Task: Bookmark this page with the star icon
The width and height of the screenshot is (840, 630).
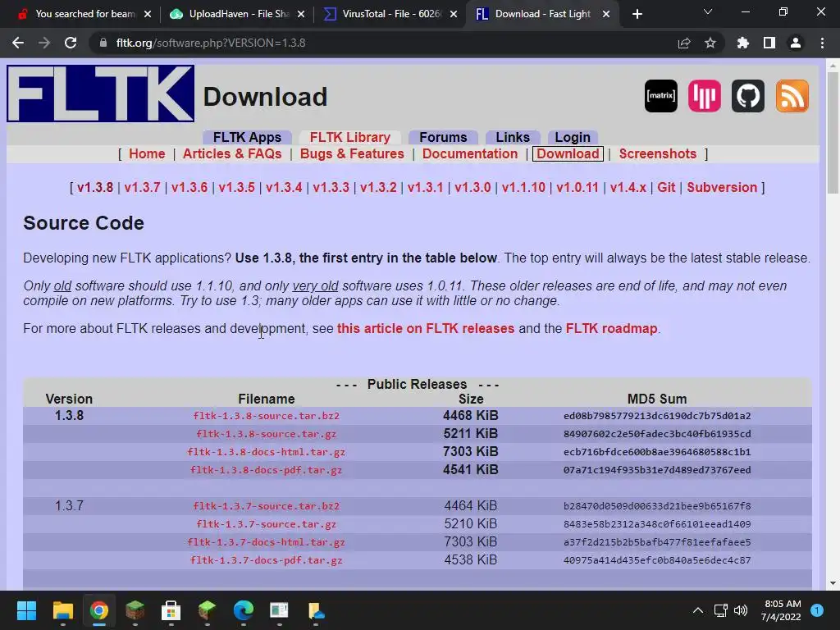Action: coord(710,43)
